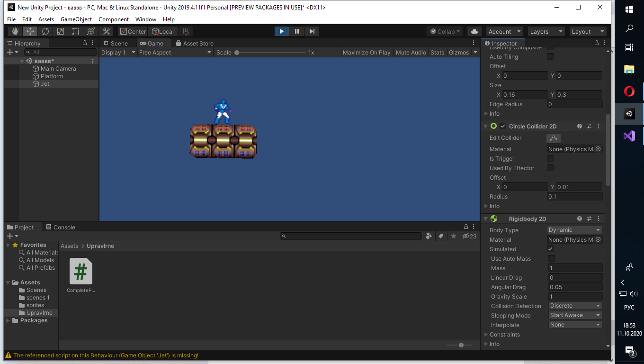The image size is (644, 364).
Task: Open Circle Collider 2D help reference
Action: [580, 126]
